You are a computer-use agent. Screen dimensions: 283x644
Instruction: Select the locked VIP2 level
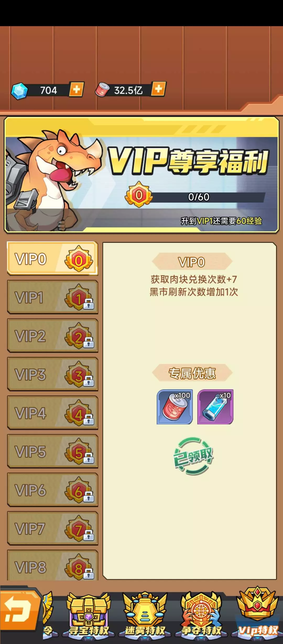click(52, 336)
